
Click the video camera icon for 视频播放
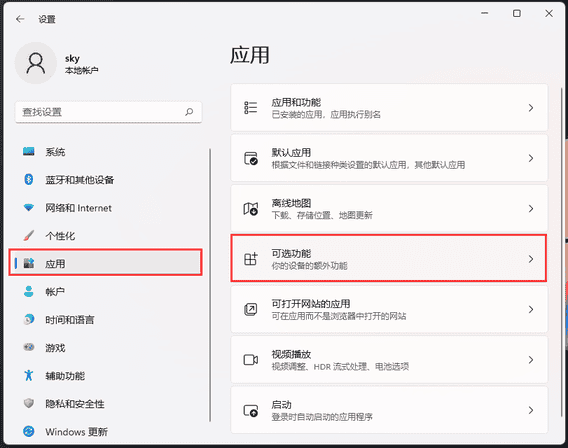click(251, 360)
